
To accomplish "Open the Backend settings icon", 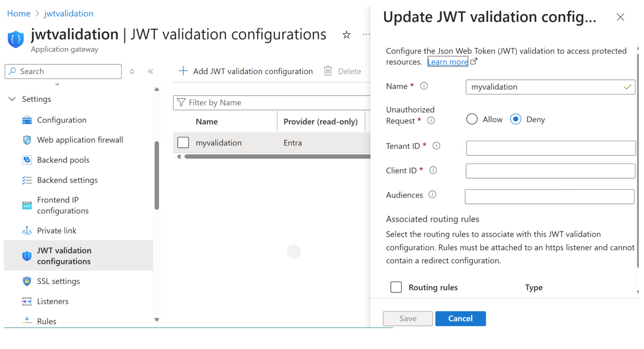I will coord(27,180).
